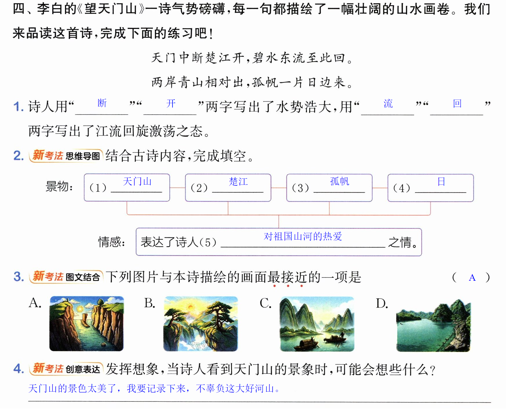The width and height of the screenshot is (506, 420).
Task: Click box (2) containing 楚江
Action: click(x=228, y=188)
